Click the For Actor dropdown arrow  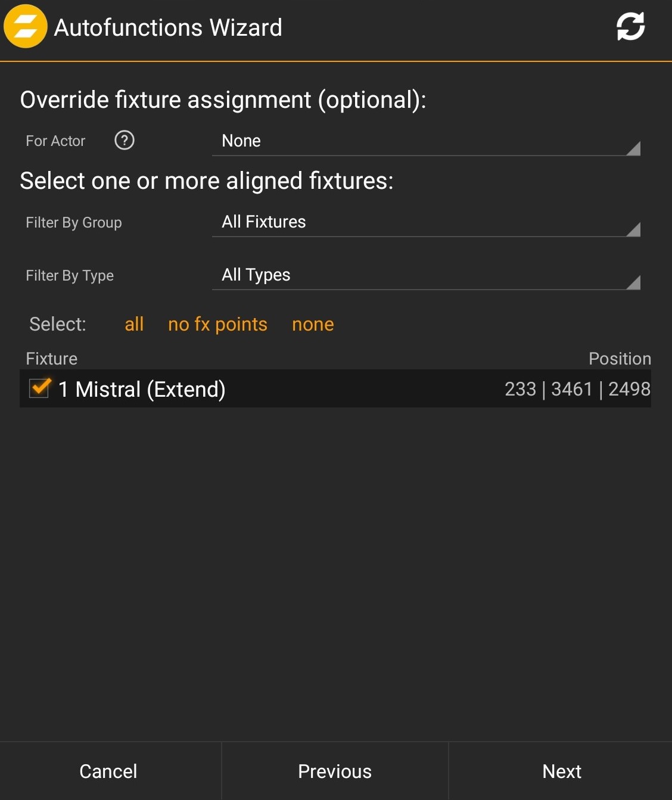tap(633, 148)
